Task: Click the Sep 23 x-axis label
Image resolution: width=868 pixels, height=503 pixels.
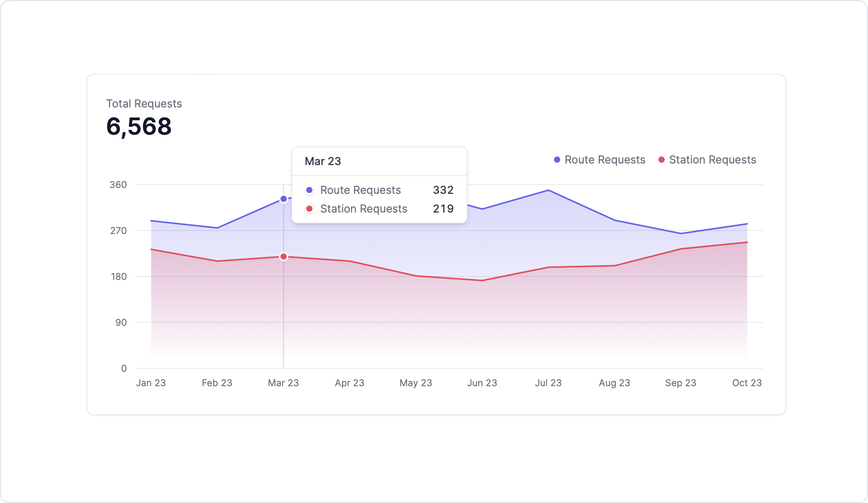Action: [681, 383]
